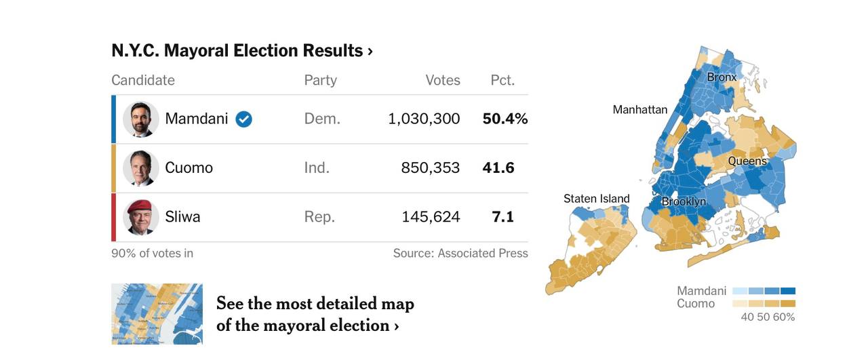This screenshot has width=868, height=356.
Task: Click the Candidate column header
Action: (143, 80)
